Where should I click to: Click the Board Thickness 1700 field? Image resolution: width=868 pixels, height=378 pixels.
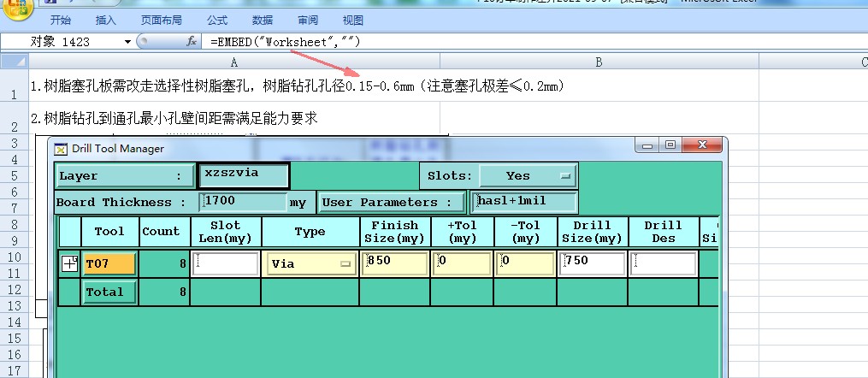243,202
